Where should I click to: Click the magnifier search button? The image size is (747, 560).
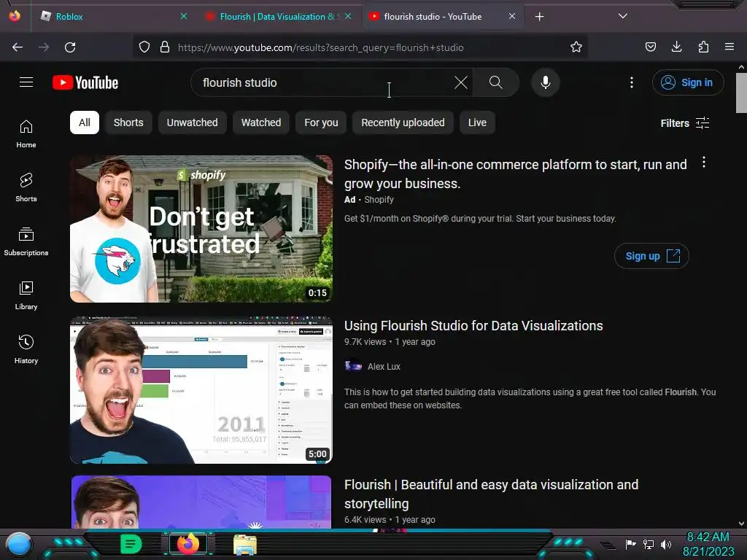(x=495, y=82)
